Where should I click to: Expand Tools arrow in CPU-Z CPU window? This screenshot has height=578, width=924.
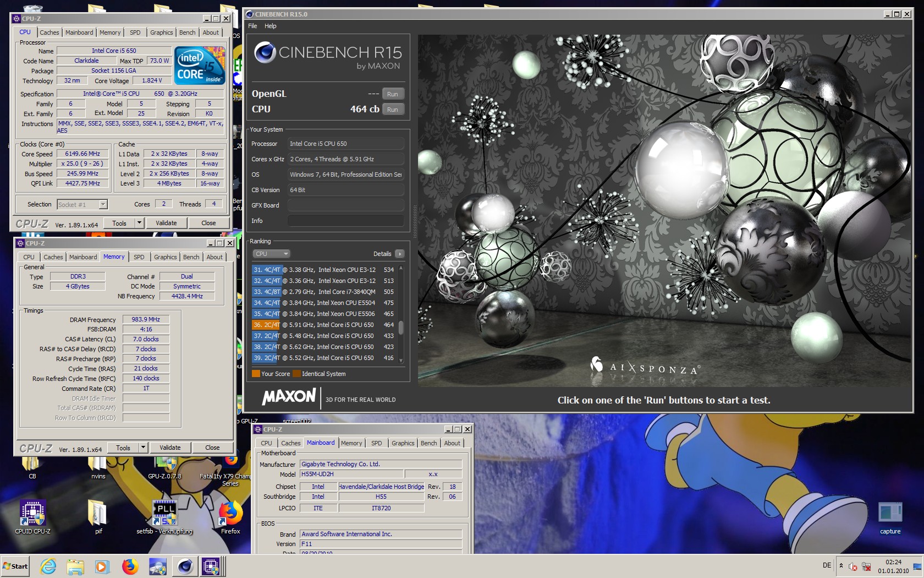139,223
